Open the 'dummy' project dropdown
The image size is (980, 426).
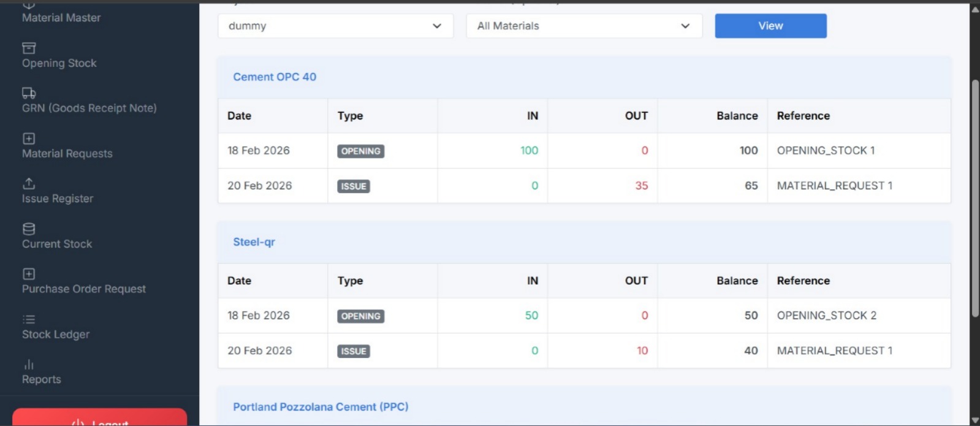(x=335, y=26)
